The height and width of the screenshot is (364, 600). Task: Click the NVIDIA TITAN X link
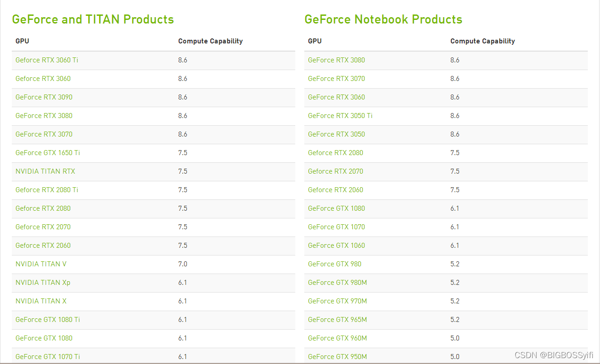click(41, 301)
